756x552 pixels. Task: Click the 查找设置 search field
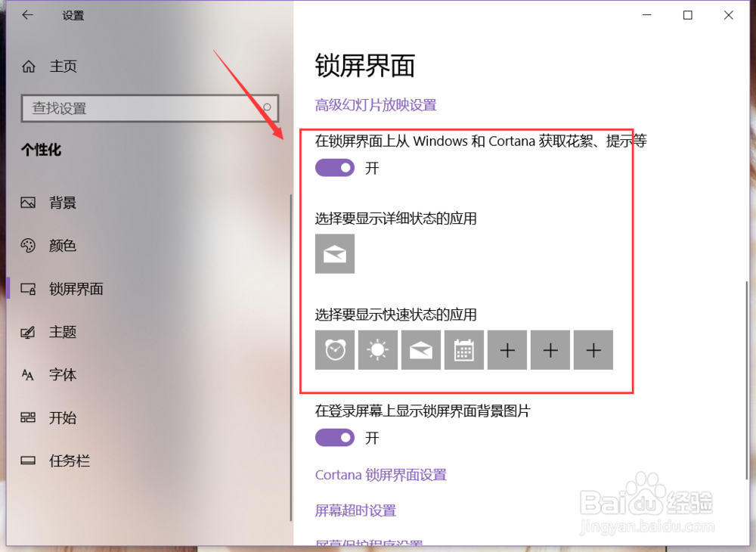point(150,108)
